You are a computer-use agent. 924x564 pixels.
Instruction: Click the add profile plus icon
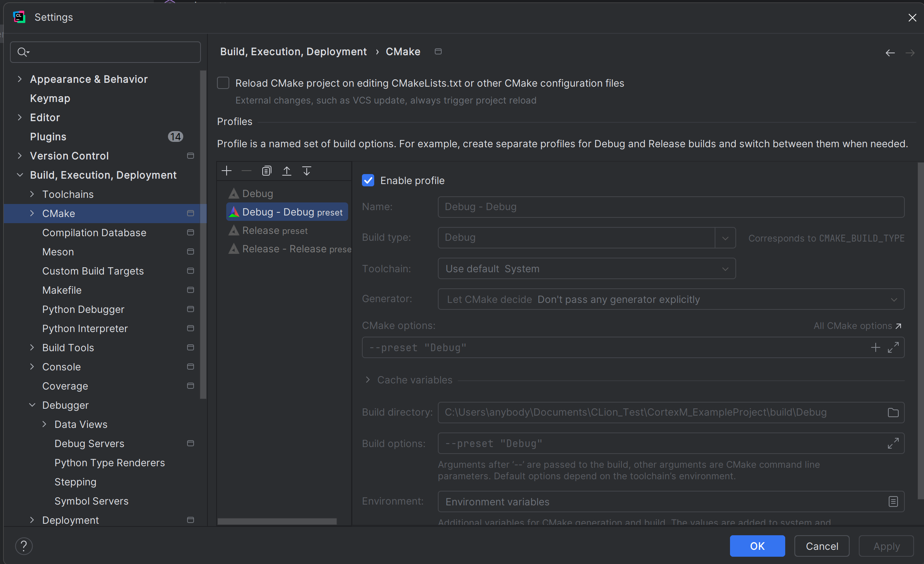coord(227,171)
